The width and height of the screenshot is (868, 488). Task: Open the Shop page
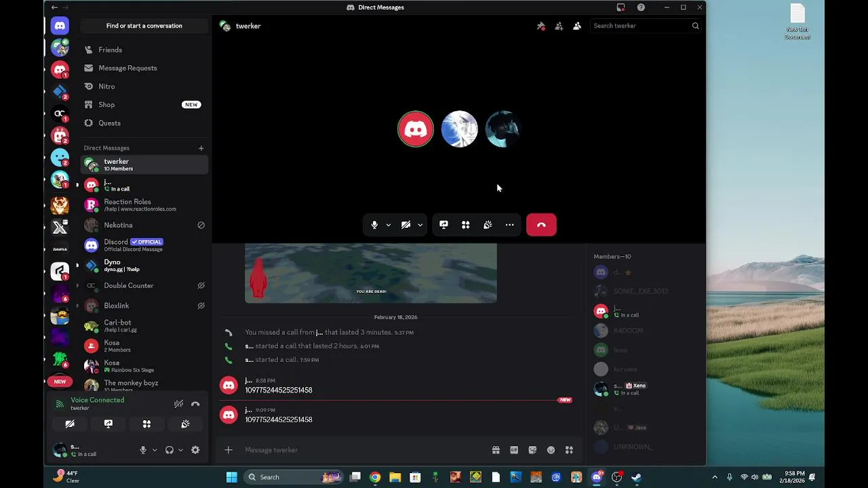[144, 104]
